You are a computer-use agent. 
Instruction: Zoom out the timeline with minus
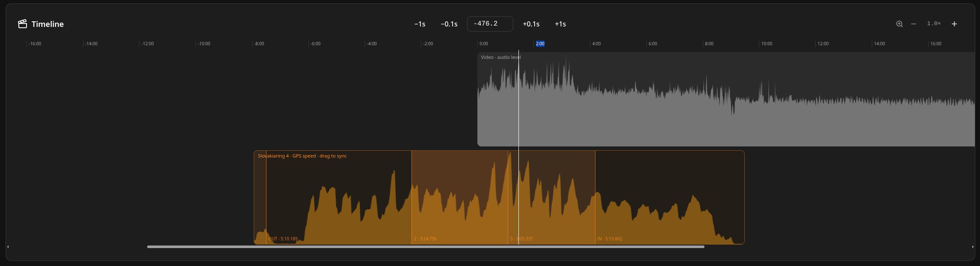pyautogui.click(x=914, y=24)
